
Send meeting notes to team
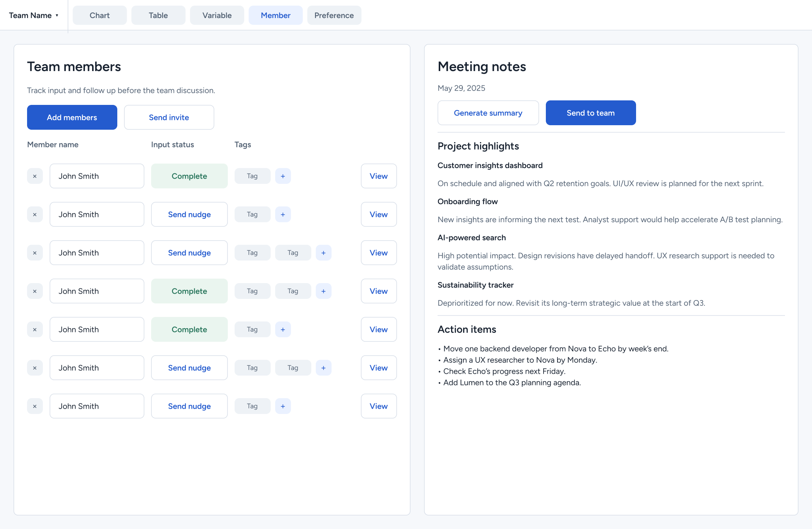click(x=591, y=113)
